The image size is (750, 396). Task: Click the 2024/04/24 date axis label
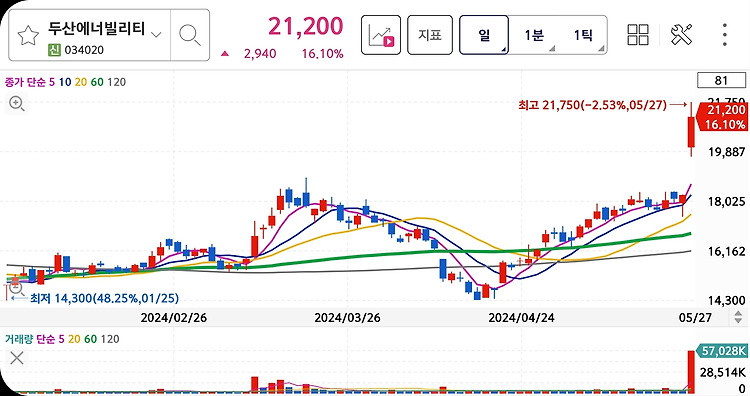tap(521, 318)
